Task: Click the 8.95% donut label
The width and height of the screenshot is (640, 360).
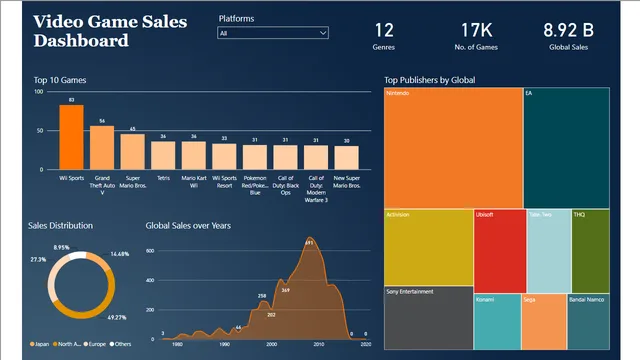Action: click(x=62, y=247)
